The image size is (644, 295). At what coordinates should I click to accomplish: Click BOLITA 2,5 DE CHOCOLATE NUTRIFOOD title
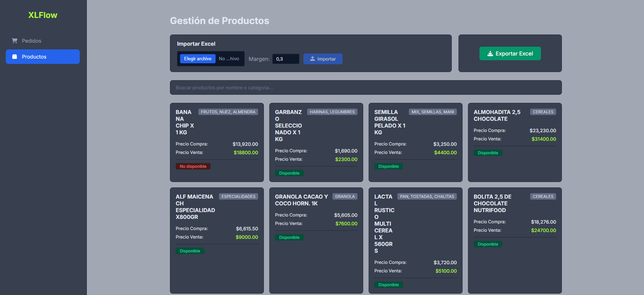(x=493, y=203)
